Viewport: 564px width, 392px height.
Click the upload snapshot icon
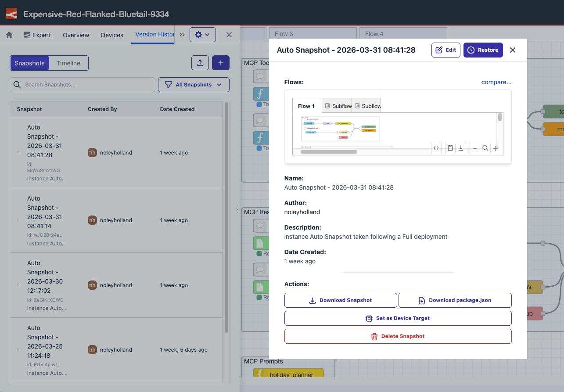(x=200, y=63)
